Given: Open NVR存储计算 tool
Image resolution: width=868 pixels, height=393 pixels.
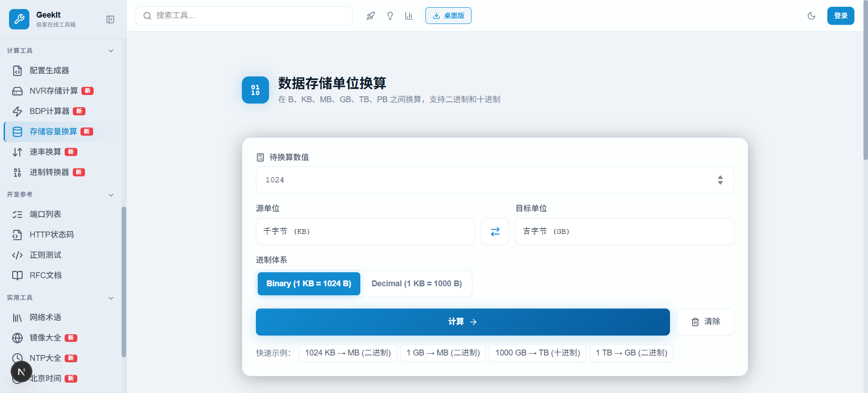Looking at the screenshot, I should (59, 91).
